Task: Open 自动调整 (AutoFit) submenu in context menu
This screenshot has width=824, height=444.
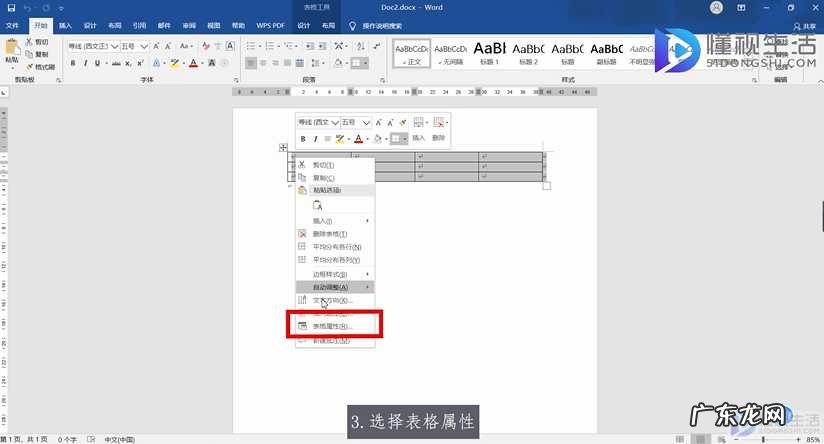Action: 336,287
